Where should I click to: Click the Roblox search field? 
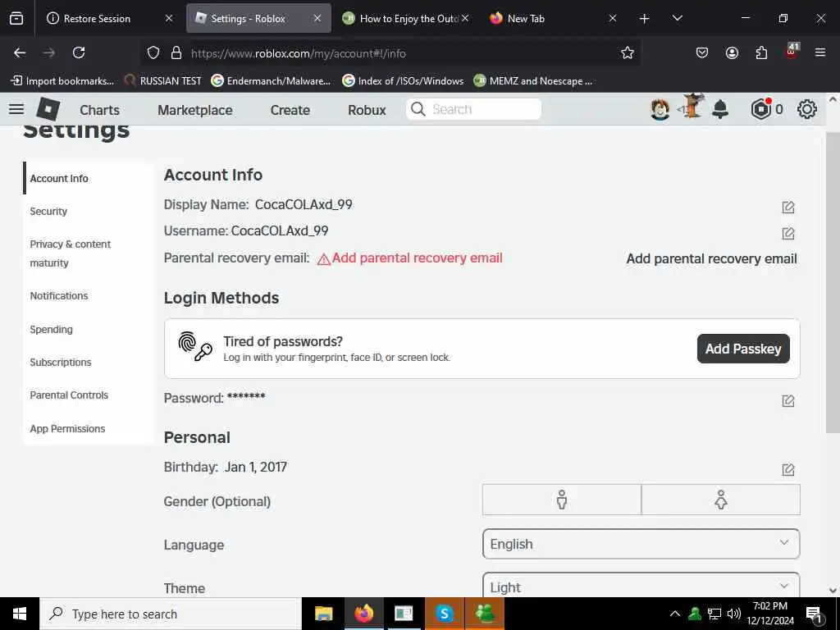click(x=473, y=109)
